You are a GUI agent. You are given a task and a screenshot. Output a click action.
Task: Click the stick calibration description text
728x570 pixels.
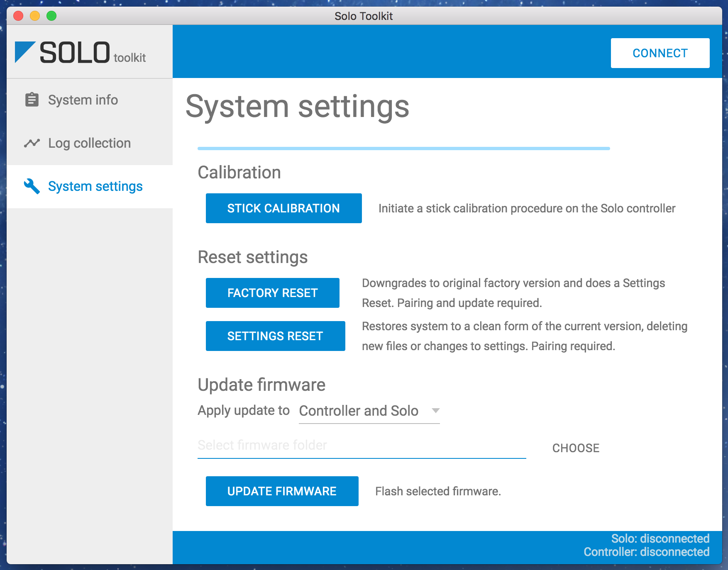[x=527, y=208]
